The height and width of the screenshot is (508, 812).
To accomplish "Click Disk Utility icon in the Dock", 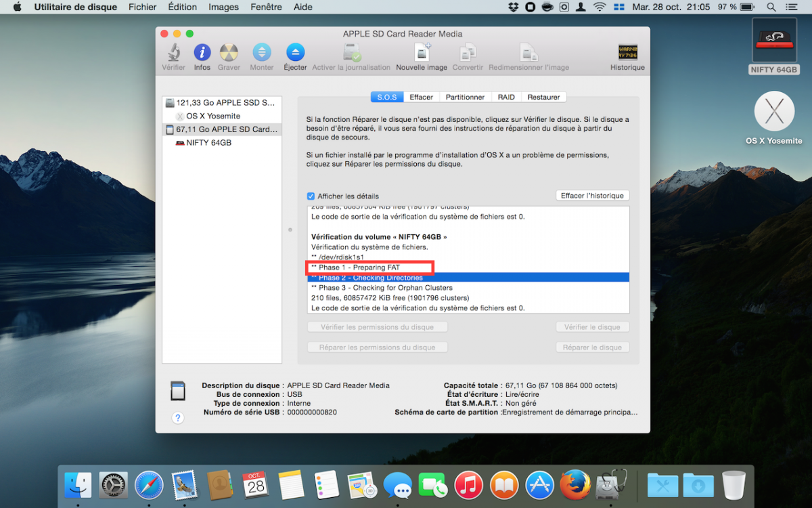I will pos(611,485).
